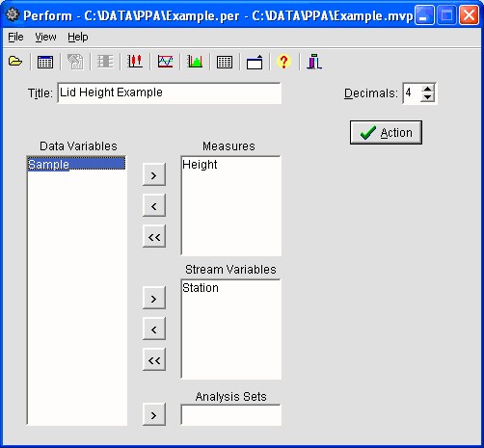Image resolution: width=484 pixels, height=448 pixels.
Task: Open the green histogram icon
Action: coord(195,61)
